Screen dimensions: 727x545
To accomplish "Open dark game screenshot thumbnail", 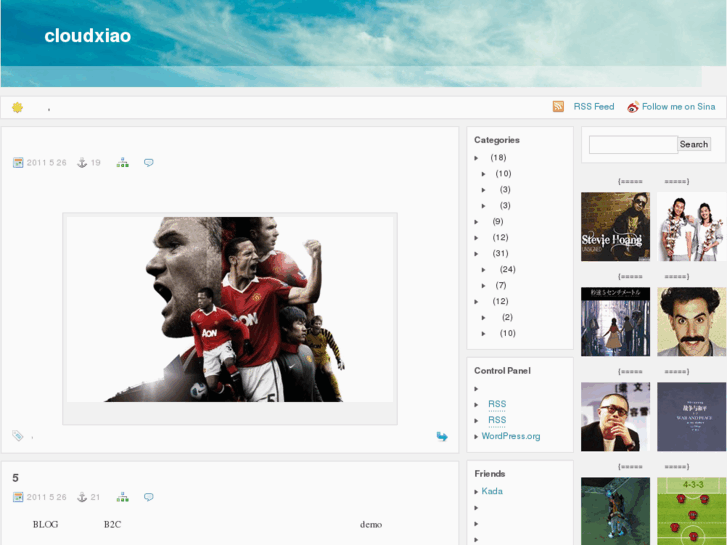I will tap(615, 511).
